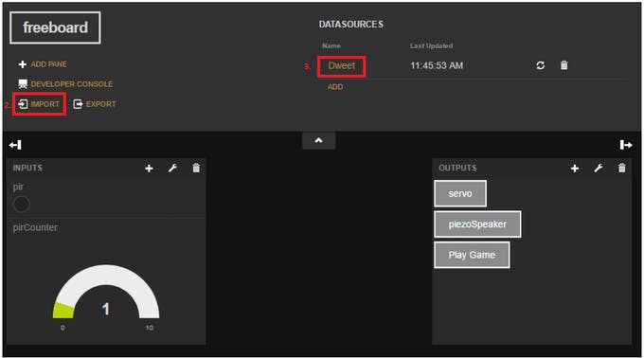This screenshot has width=644, height=358.
Task: Delete the OUTPUTS pane
Action: point(622,168)
